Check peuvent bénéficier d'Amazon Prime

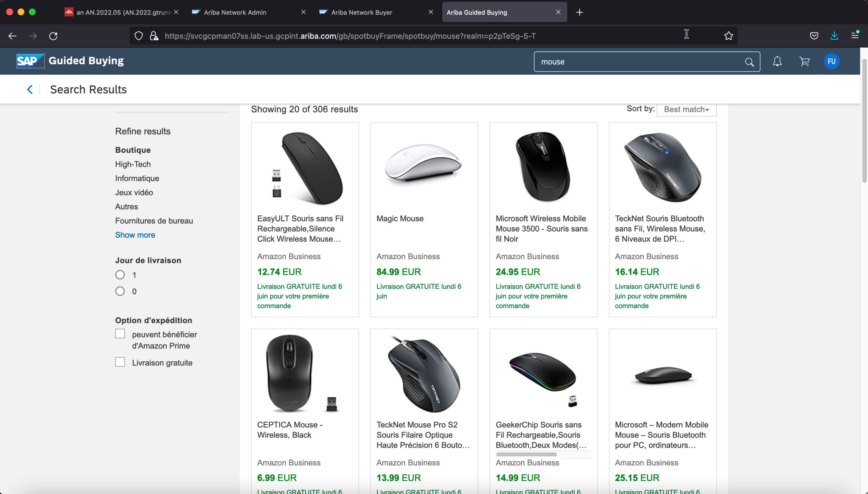(x=119, y=334)
